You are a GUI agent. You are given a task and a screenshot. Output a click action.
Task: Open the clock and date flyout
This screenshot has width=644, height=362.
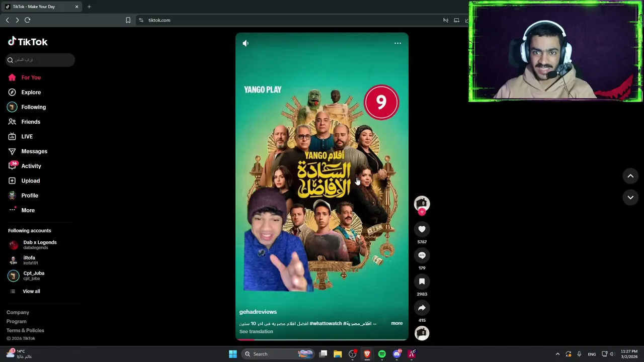[629, 354]
